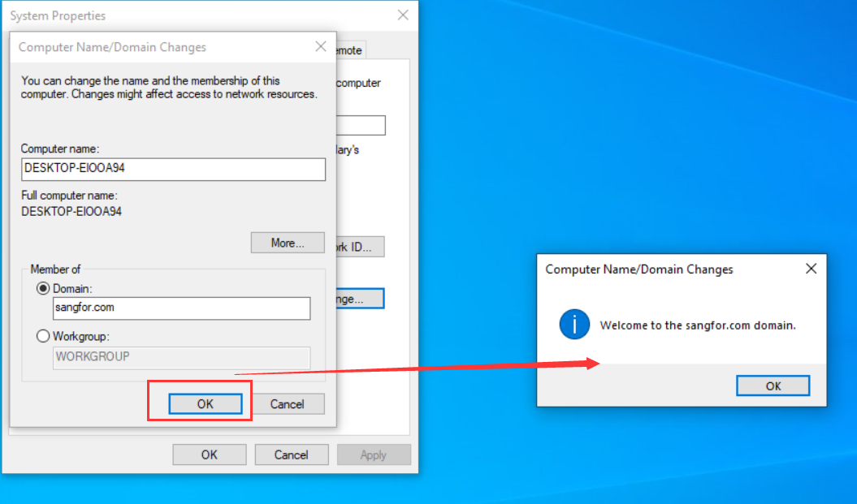Screen dimensions: 857x504
Task: Click the greyed Apply button in System Properties
Action: pos(374,454)
